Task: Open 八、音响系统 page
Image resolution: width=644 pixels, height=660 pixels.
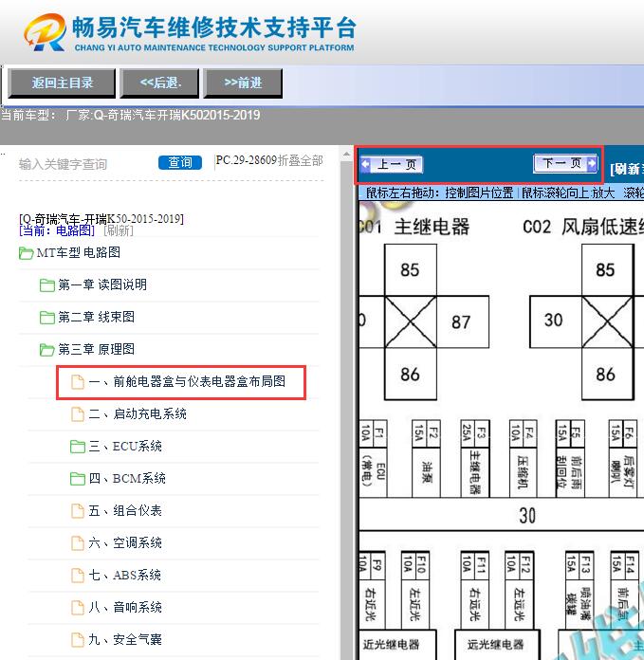Action: click(125, 608)
